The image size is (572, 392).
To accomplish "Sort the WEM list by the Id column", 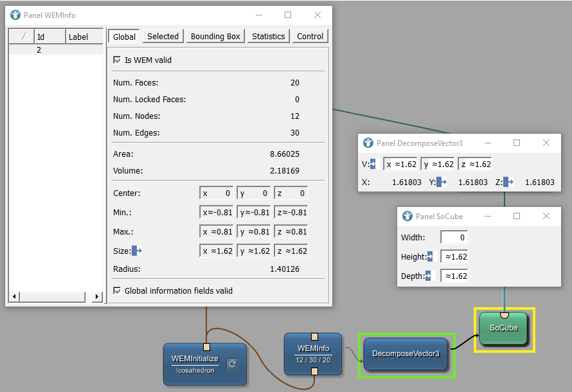I will pyautogui.click(x=49, y=37).
